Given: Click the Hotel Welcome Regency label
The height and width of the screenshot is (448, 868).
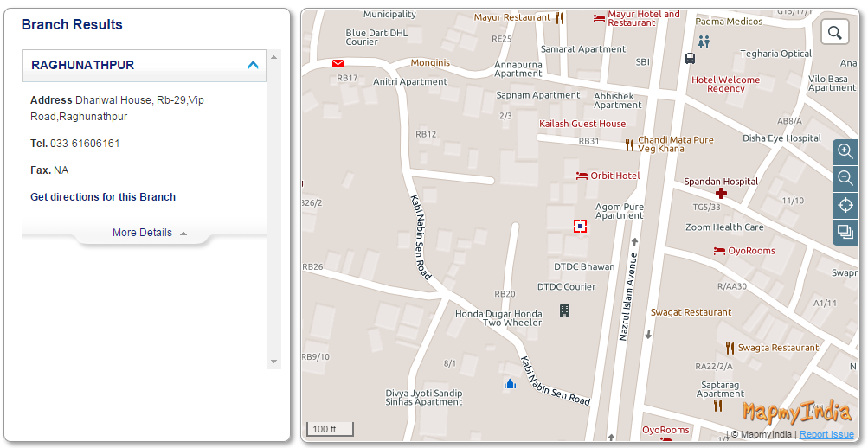Looking at the screenshot, I should [x=726, y=84].
